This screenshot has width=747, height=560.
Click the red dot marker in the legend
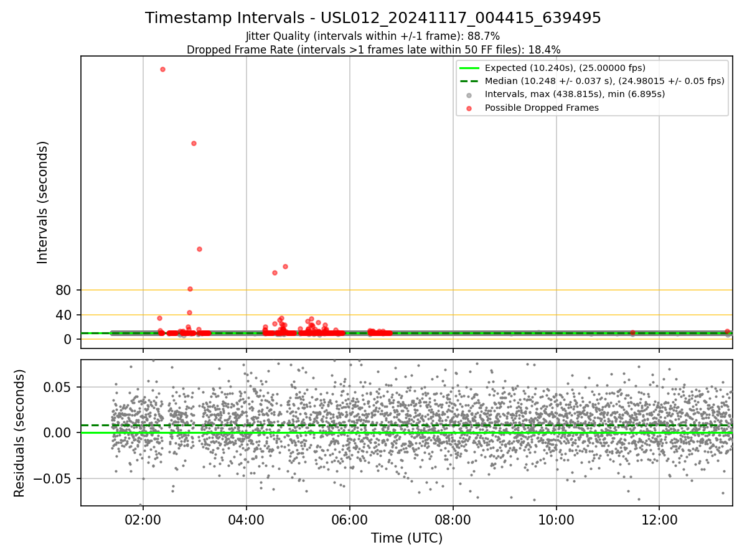[469, 108]
